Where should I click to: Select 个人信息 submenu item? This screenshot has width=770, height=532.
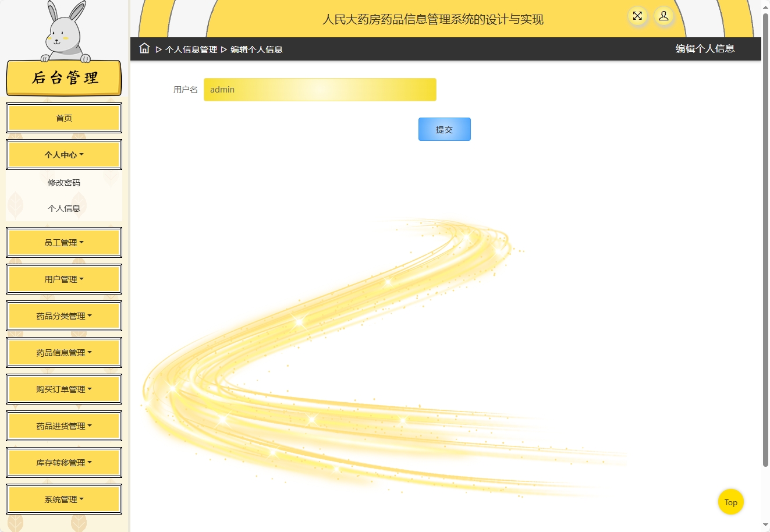64,208
